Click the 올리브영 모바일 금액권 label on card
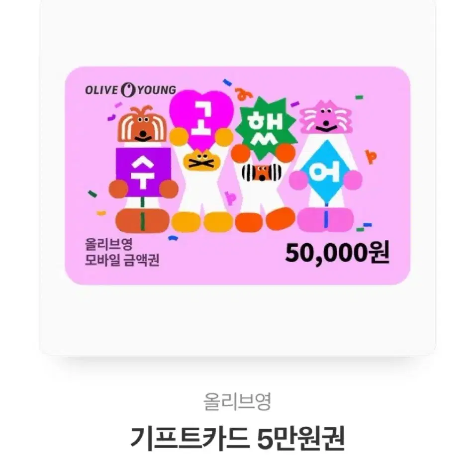The width and height of the screenshot is (476, 476). coord(122,252)
